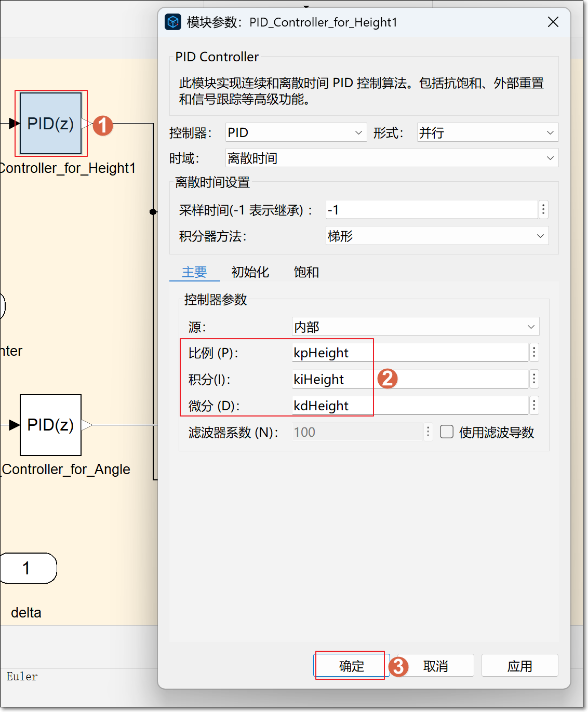This screenshot has width=588, height=712.
Task: Open the 形式 并行 dropdown
Action: [488, 132]
